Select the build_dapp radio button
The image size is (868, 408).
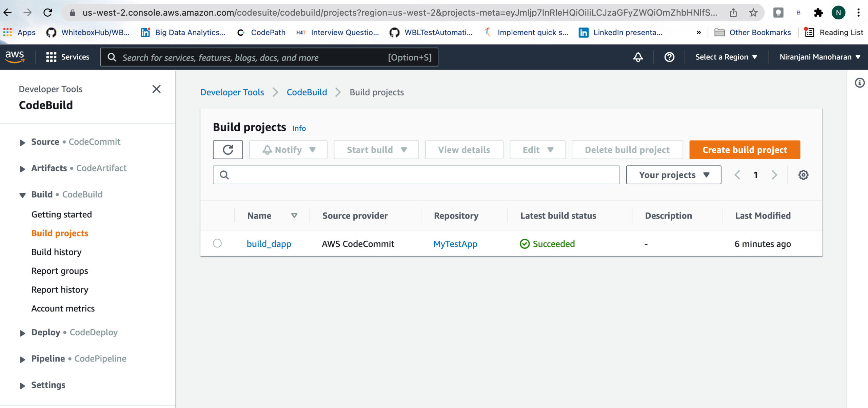coord(217,243)
